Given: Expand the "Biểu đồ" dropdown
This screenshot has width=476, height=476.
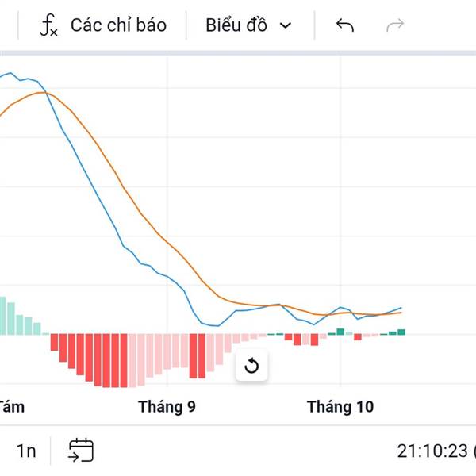Looking at the screenshot, I should (x=248, y=25).
